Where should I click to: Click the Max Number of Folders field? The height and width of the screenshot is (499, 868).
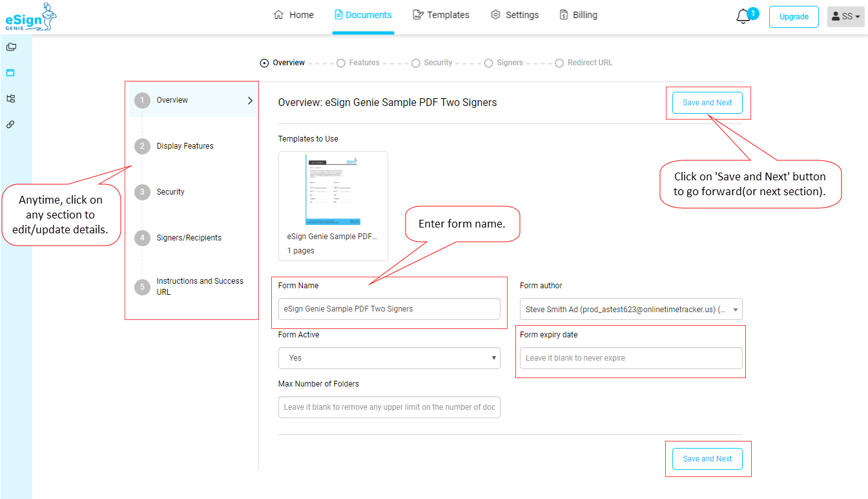389,407
